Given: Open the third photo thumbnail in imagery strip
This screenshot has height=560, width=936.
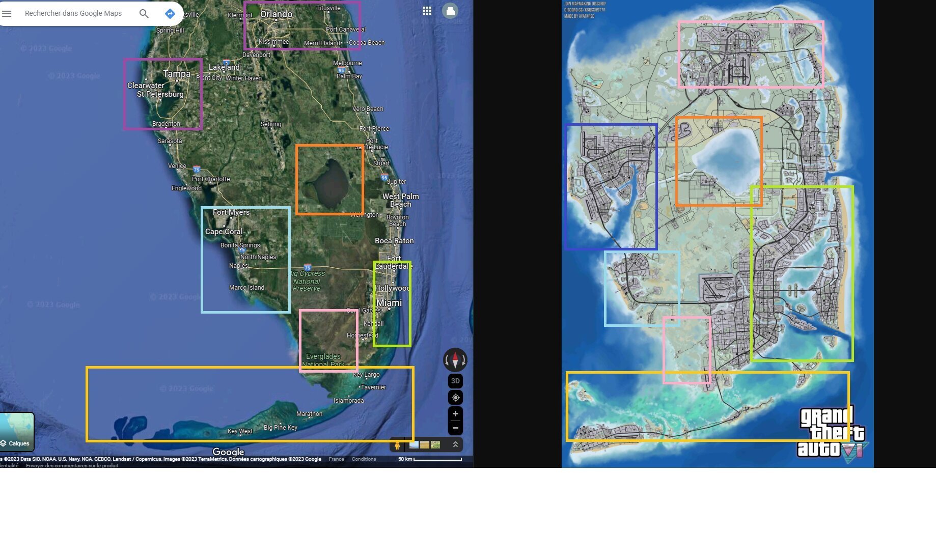Looking at the screenshot, I should pos(435,445).
